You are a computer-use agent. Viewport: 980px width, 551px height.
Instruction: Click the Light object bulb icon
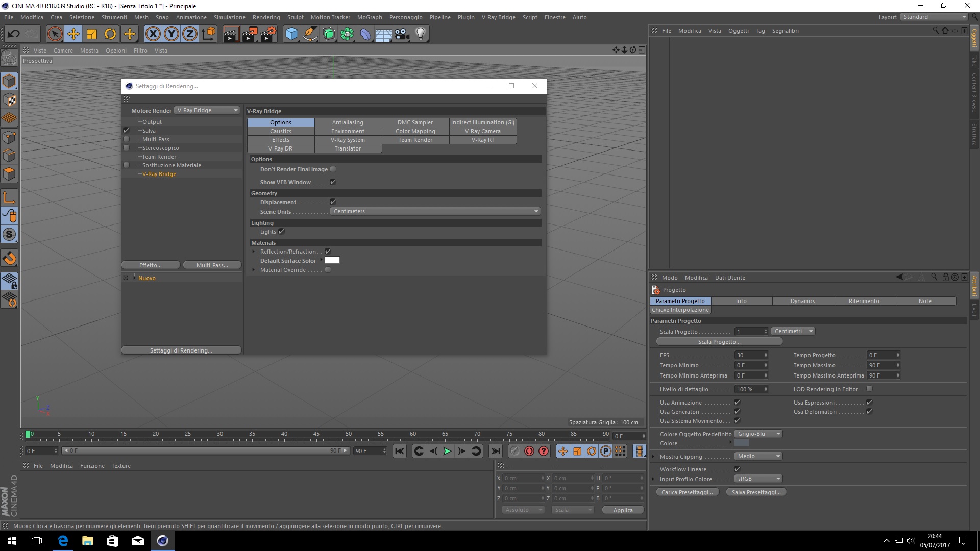pyautogui.click(x=420, y=34)
